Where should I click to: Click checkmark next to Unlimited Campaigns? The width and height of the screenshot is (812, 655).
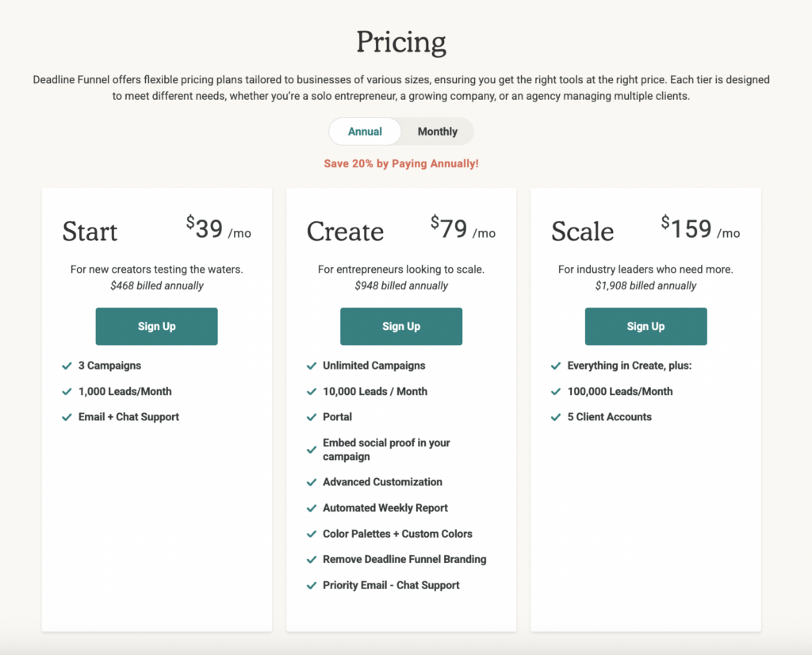(312, 366)
